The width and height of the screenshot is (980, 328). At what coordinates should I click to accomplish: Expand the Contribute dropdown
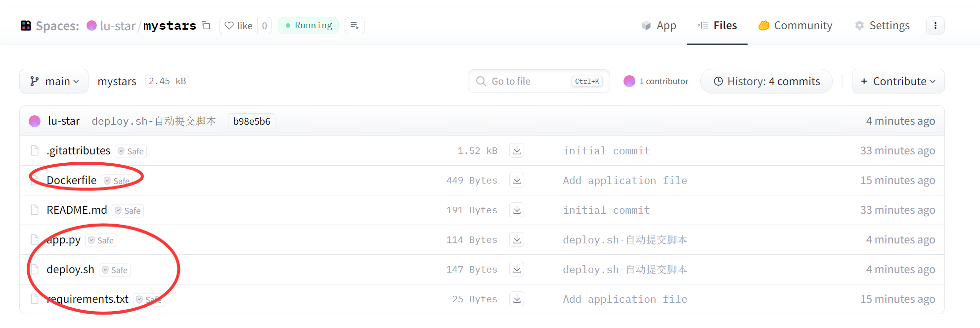click(x=898, y=81)
